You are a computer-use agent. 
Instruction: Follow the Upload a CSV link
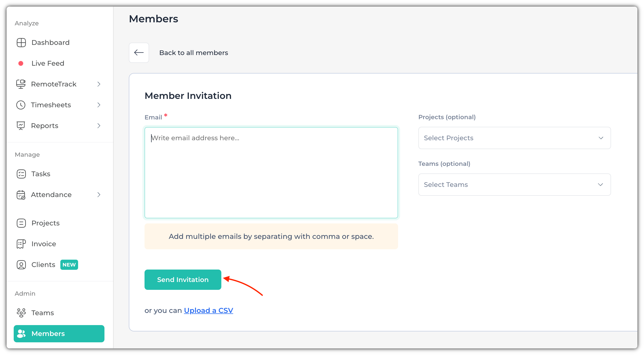(208, 310)
